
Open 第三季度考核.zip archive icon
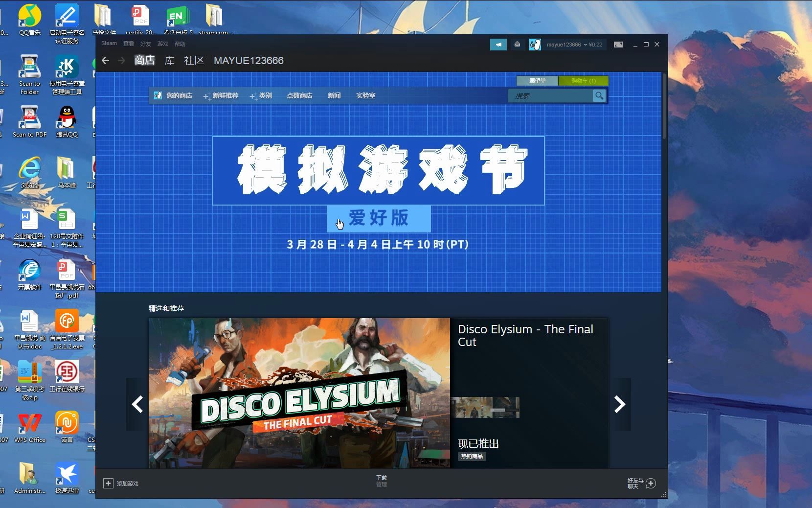(x=30, y=380)
